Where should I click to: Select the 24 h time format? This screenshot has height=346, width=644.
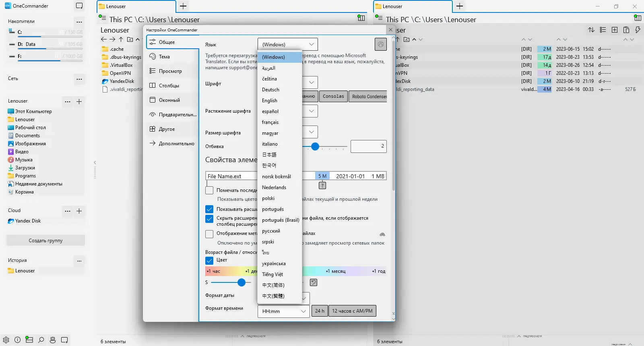coord(320,311)
